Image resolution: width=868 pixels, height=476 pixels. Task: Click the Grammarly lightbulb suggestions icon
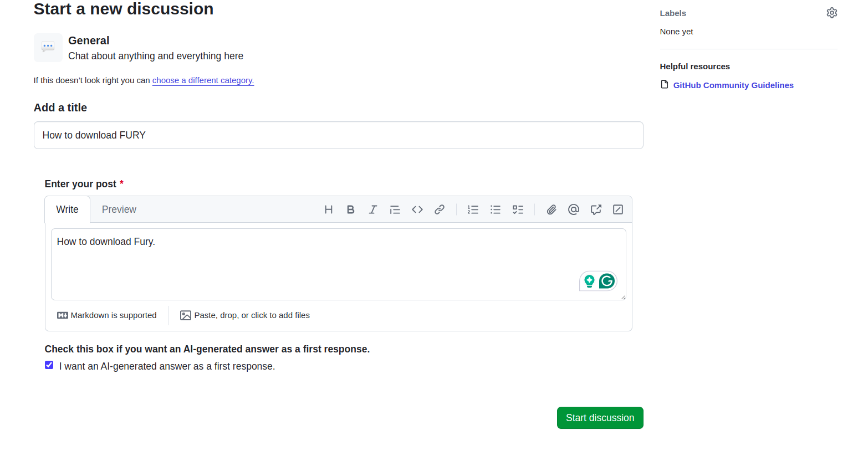[589, 281]
